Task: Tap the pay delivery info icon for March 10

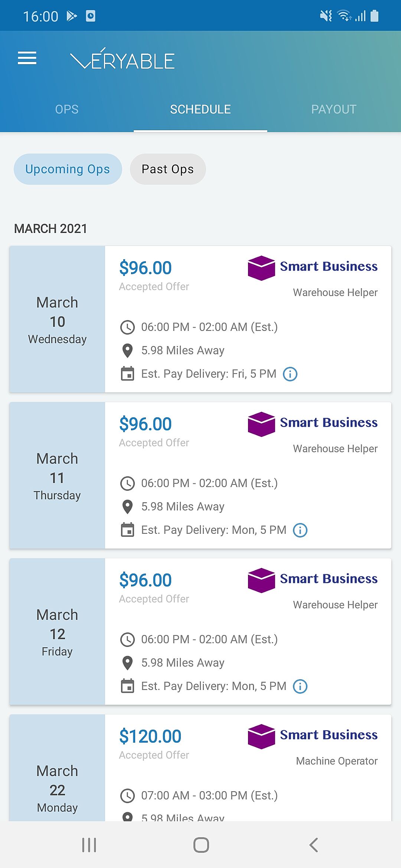Action: pos(290,374)
